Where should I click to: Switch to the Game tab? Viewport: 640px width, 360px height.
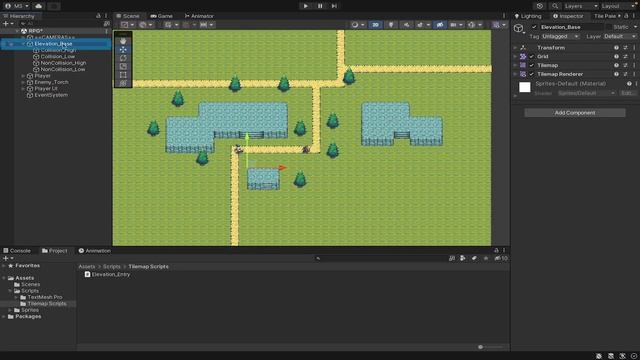point(161,16)
